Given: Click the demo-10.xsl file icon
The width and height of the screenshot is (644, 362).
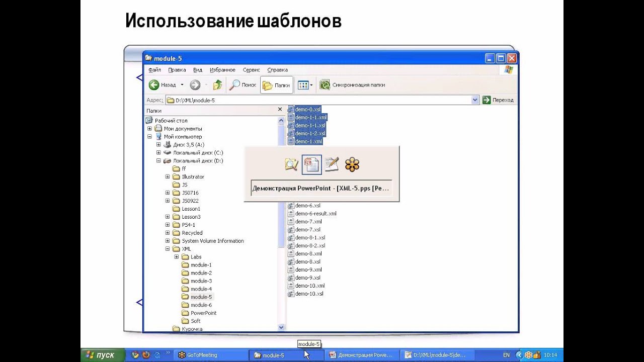Looking at the screenshot, I should point(290,294).
